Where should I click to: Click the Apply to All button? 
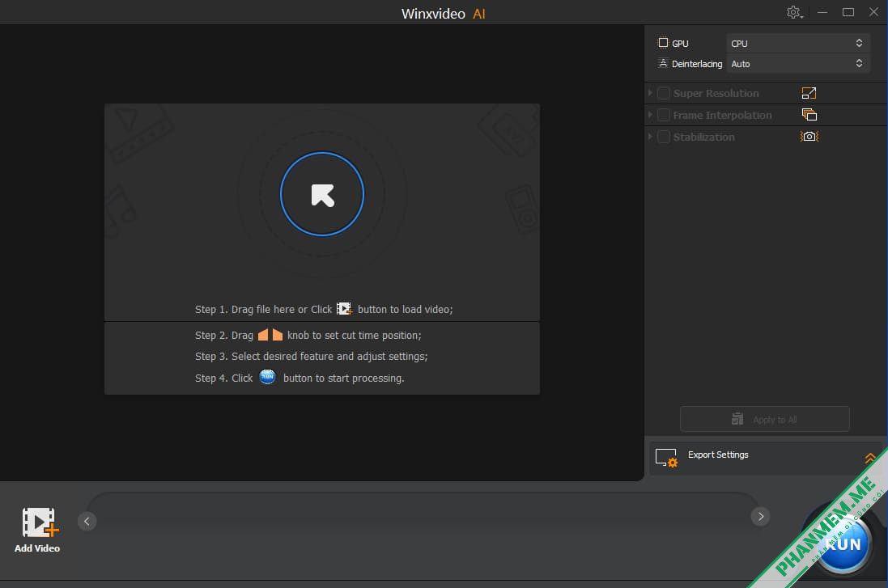(x=764, y=419)
